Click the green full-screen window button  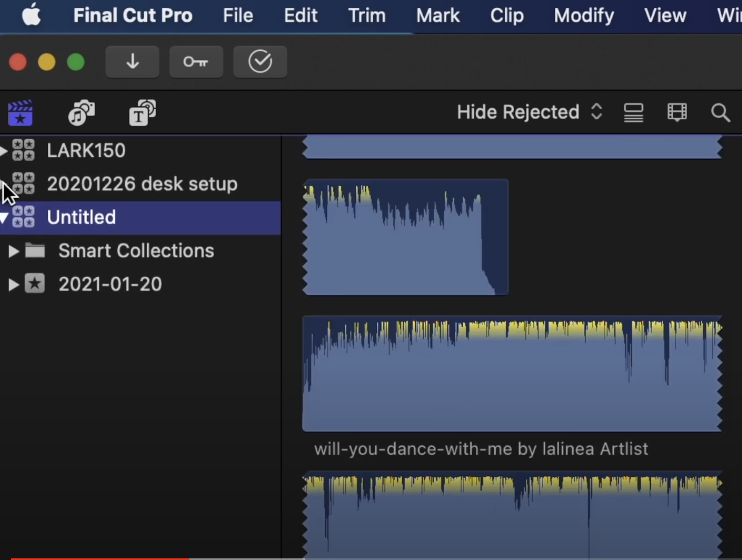(x=76, y=62)
